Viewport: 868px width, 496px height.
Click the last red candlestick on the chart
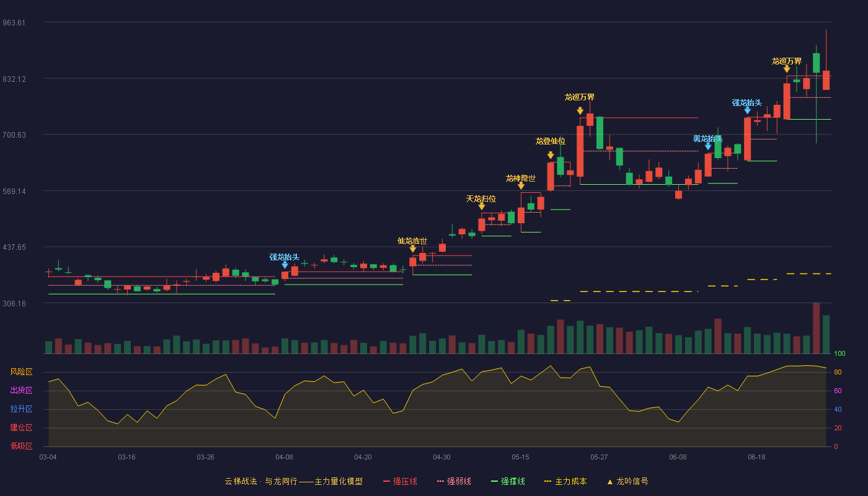coord(826,80)
